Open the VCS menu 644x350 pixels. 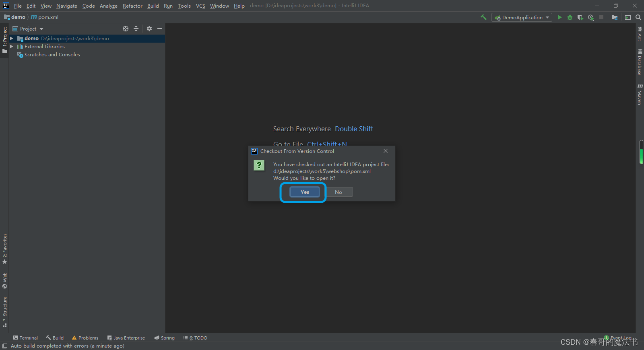pos(200,6)
